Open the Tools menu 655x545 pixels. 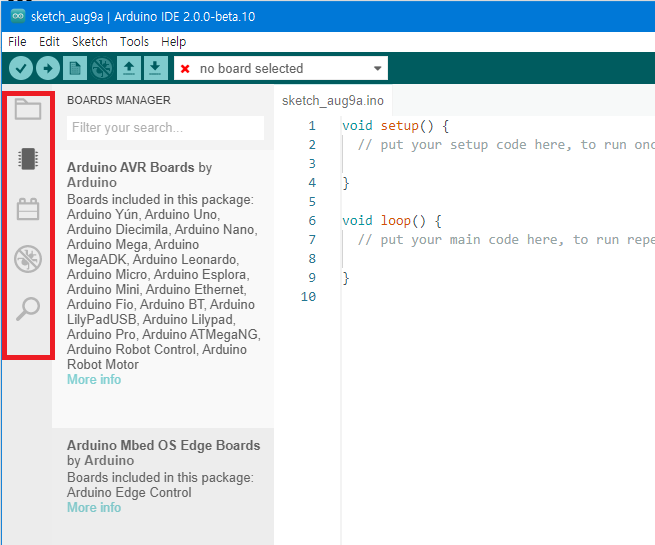click(134, 42)
